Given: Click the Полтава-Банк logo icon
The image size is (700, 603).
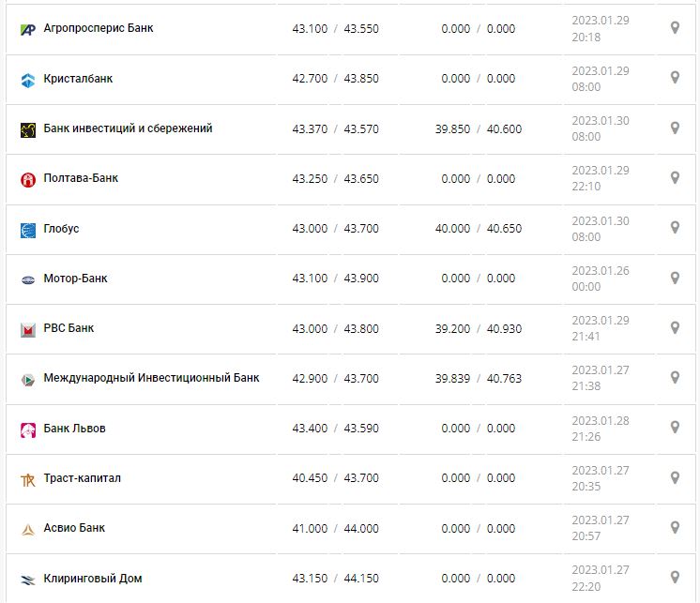Looking at the screenshot, I should (x=27, y=179).
